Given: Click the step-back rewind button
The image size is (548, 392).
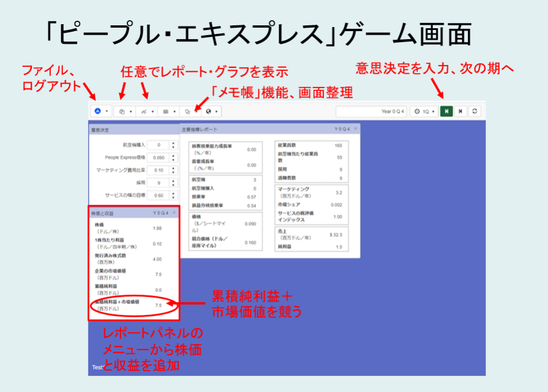Looking at the screenshot, I should (x=460, y=111).
